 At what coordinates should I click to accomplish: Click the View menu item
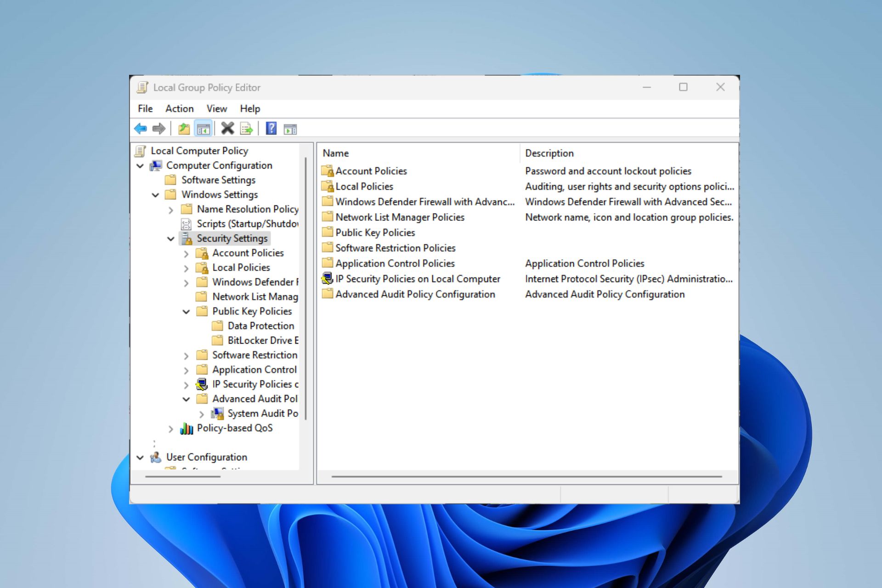click(x=215, y=108)
